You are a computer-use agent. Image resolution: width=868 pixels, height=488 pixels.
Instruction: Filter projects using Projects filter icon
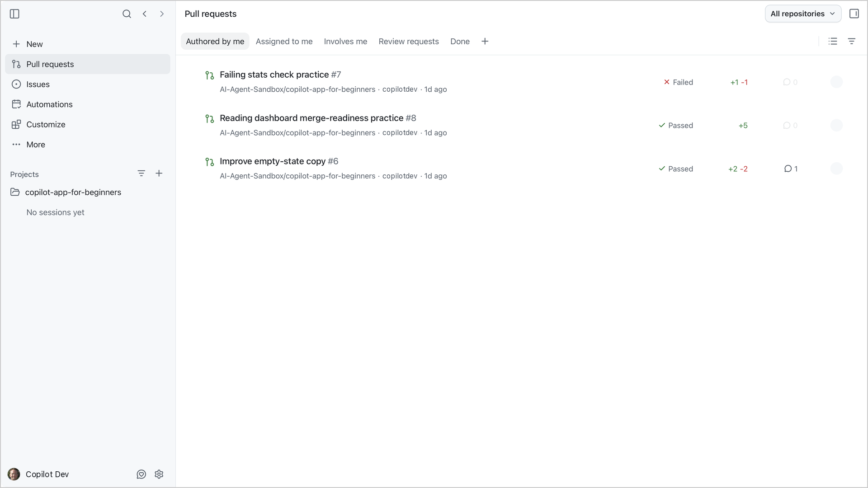point(142,174)
